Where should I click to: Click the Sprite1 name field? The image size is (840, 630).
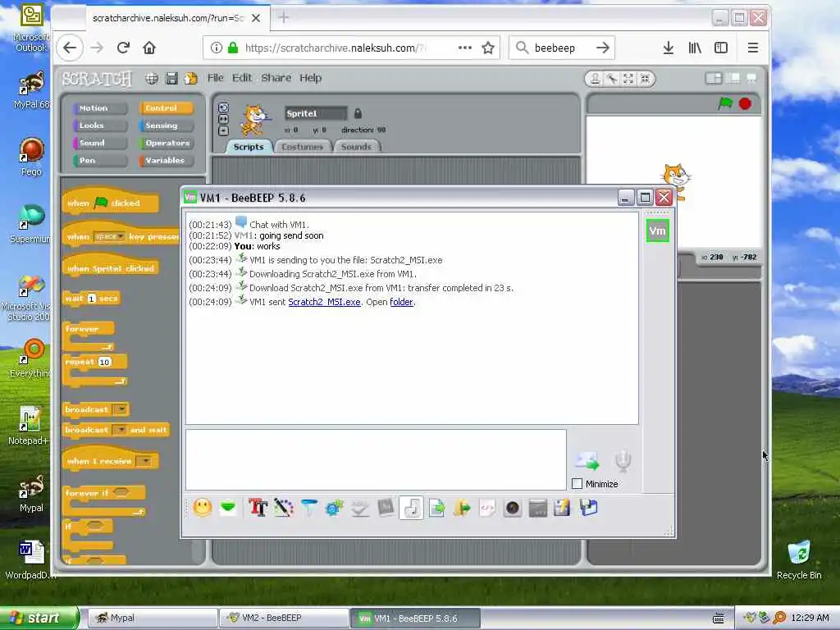tap(316, 113)
